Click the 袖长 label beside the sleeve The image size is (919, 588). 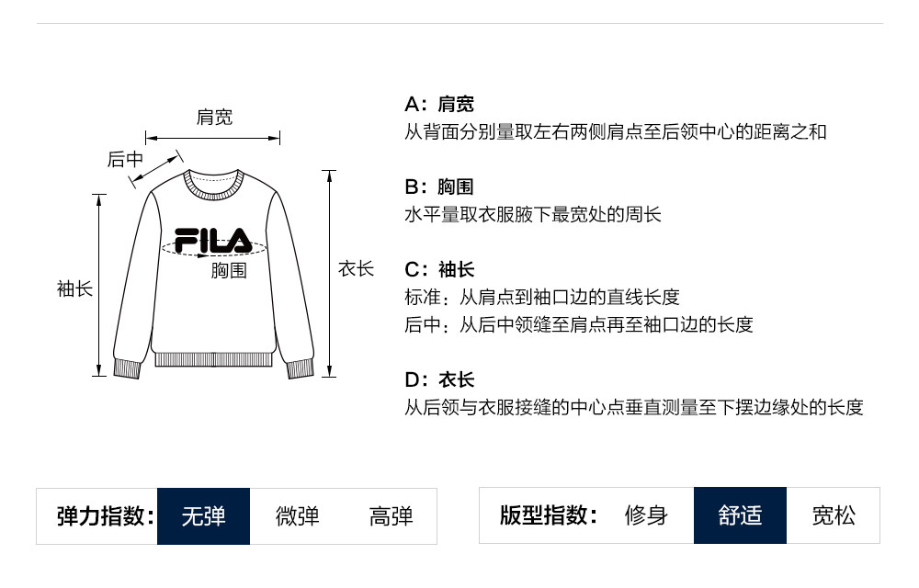tap(74, 288)
